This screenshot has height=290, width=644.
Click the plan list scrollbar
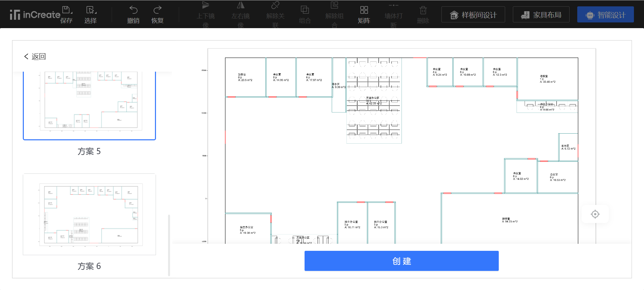pos(169,245)
